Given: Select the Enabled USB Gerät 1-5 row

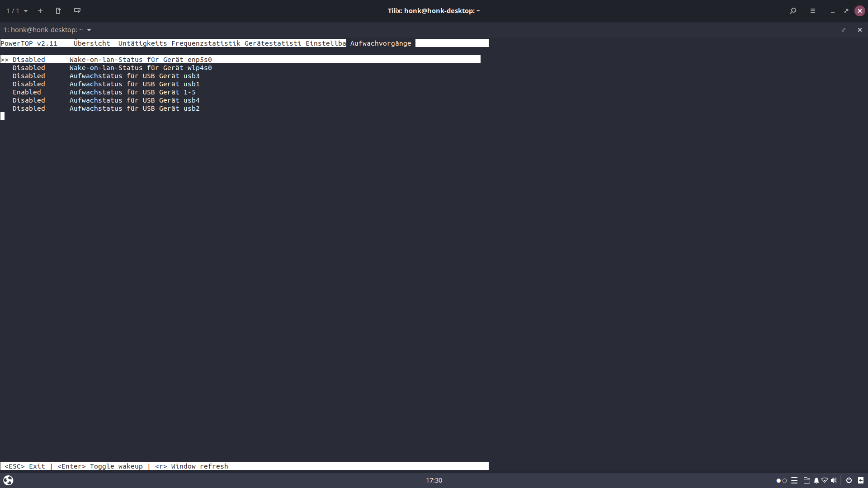Looking at the screenshot, I should tap(132, 92).
